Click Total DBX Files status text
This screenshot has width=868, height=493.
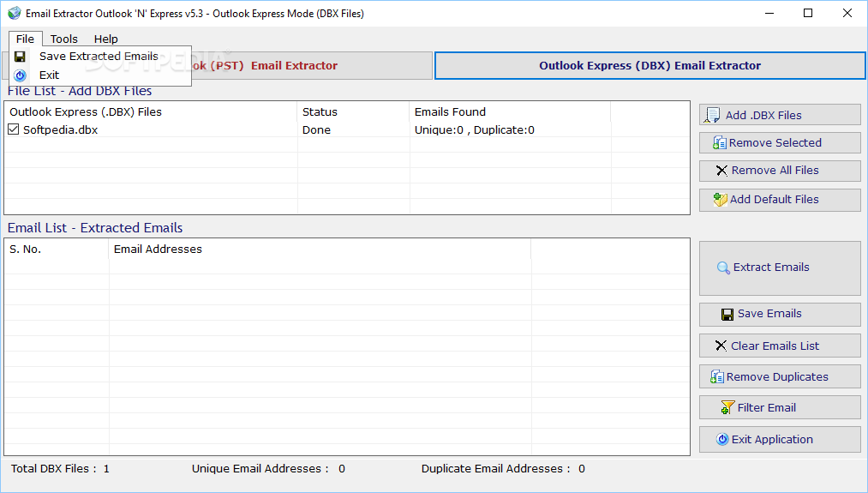coord(60,469)
